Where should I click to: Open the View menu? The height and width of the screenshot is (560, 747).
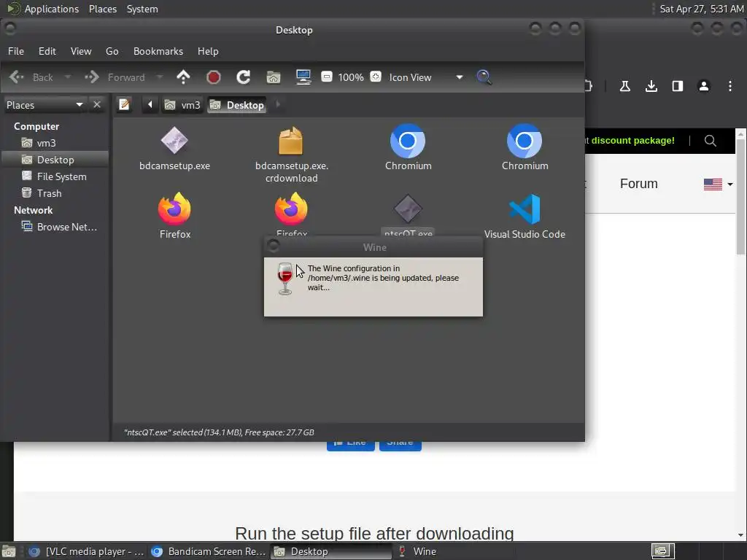tap(81, 51)
